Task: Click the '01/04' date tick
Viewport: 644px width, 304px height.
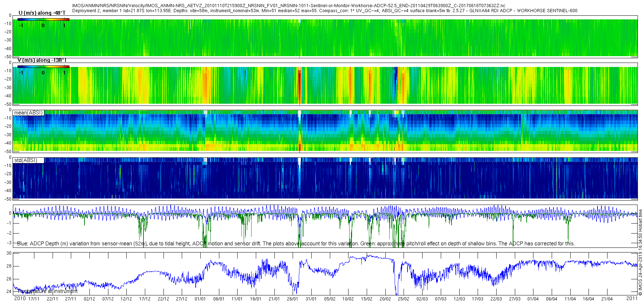Action: (533, 299)
